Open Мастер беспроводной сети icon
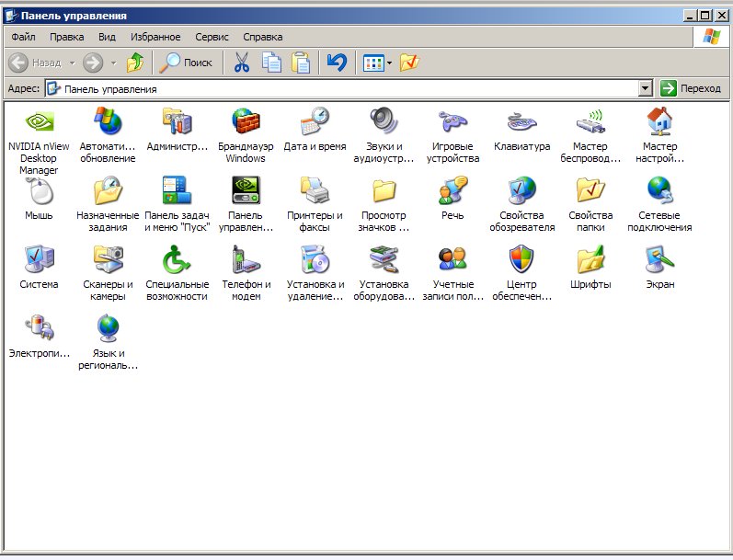Image resolution: width=733 pixels, height=560 pixels. [590, 121]
